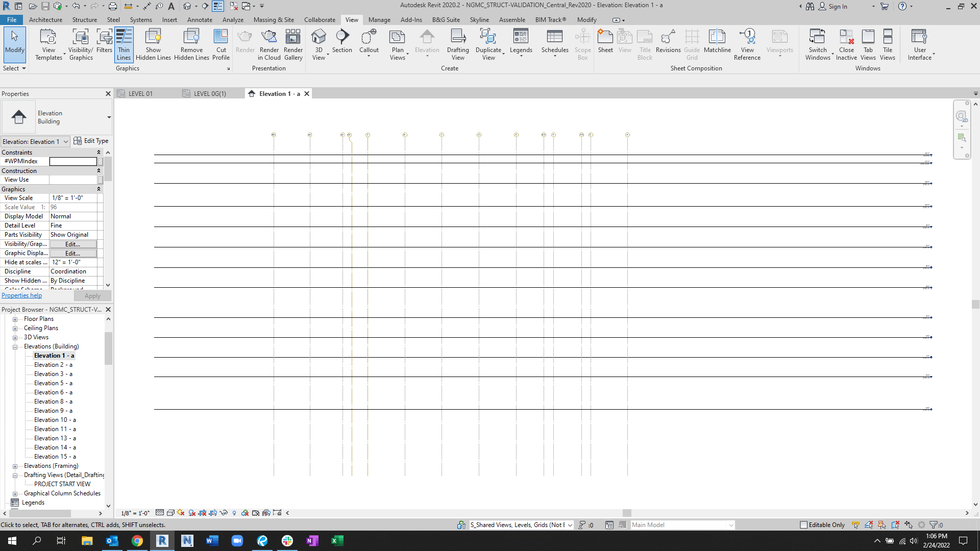Open the Visibility/Graphics dialog icon
Viewport: 980px width, 551px height.
coord(81,37)
